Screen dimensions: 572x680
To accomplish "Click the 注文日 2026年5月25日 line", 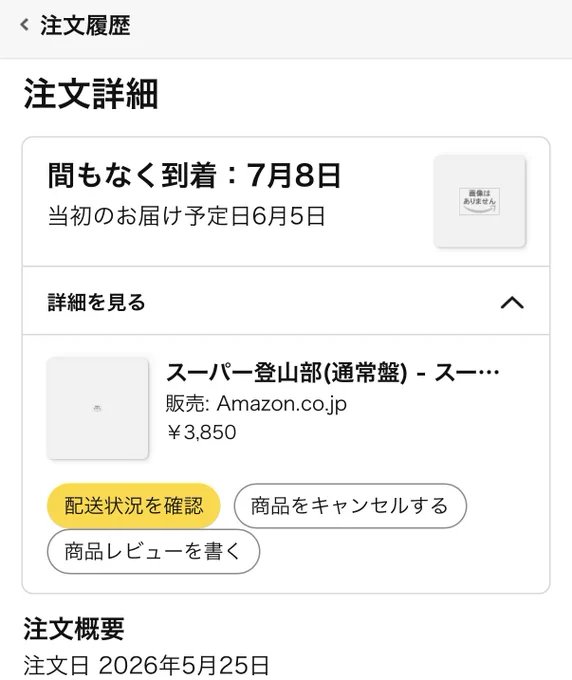I will click(x=147, y=665).
